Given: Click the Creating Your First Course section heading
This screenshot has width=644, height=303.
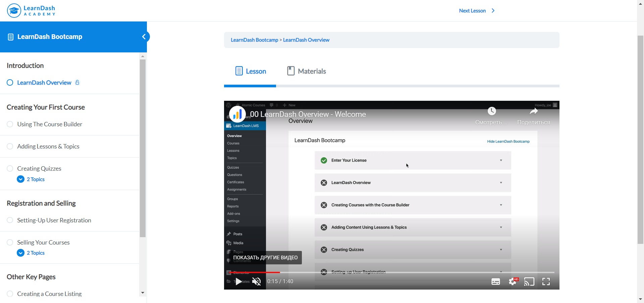Looking at the screenshot, I should 46,107.
